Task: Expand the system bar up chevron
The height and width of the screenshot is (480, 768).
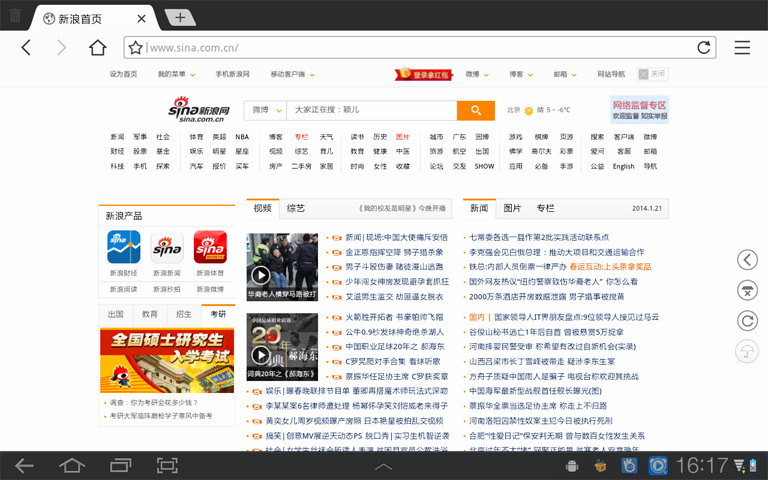Action: point(384,466)
